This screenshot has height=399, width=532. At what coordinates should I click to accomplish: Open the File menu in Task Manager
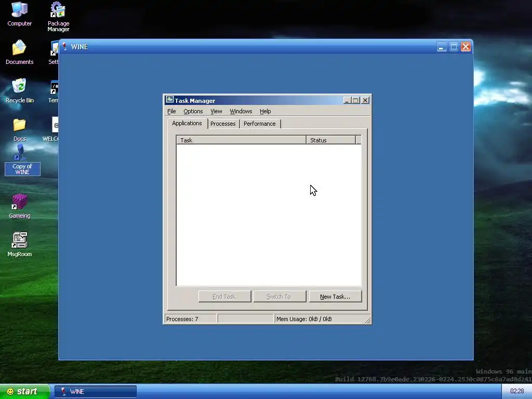pos(171,111)
